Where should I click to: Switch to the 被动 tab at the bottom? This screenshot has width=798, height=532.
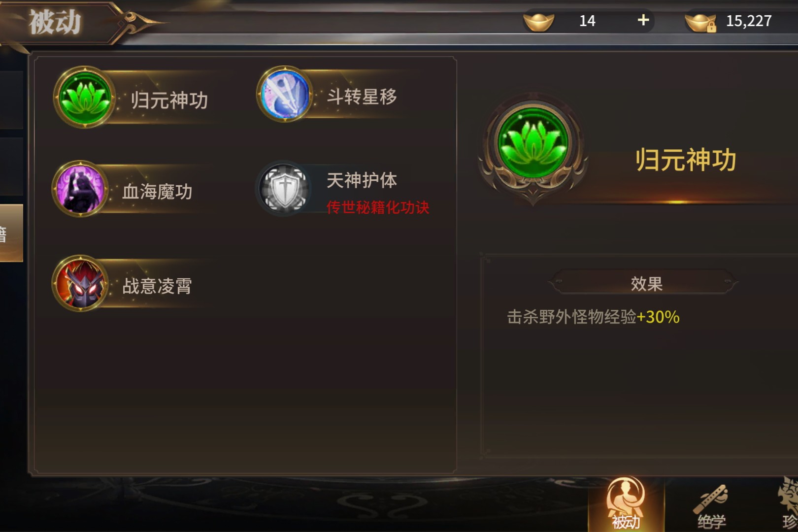[x=626, y=504]
